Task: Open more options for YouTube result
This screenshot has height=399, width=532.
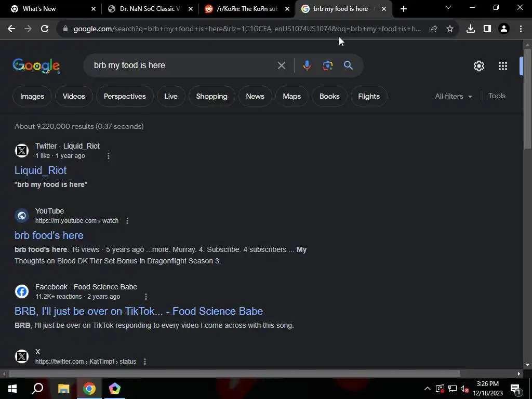Action: [x=127, y=220]
